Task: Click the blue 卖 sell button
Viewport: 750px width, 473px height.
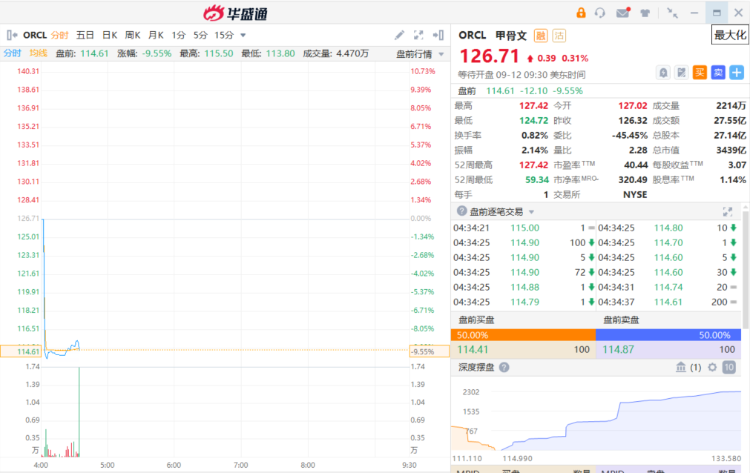Action: (718, 72)
